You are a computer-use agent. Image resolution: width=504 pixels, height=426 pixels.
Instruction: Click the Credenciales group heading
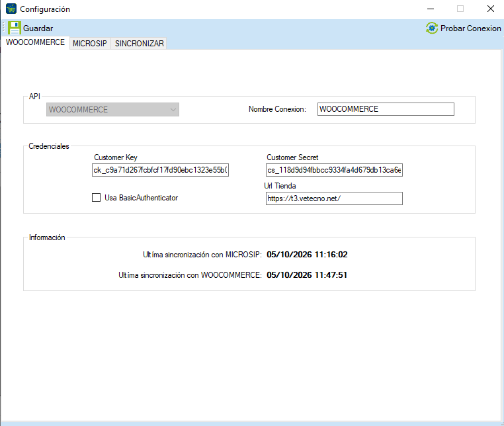point(49,146)
